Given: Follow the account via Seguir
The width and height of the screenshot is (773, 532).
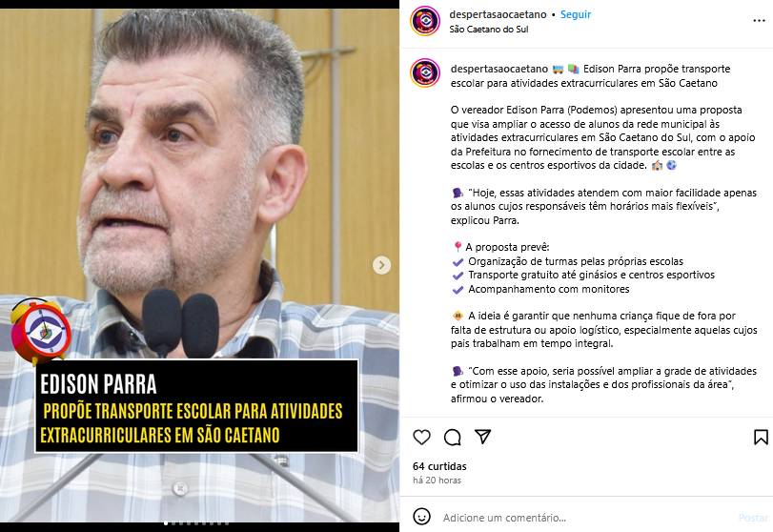Looking at the screenshot, I should tap(576, 15).
